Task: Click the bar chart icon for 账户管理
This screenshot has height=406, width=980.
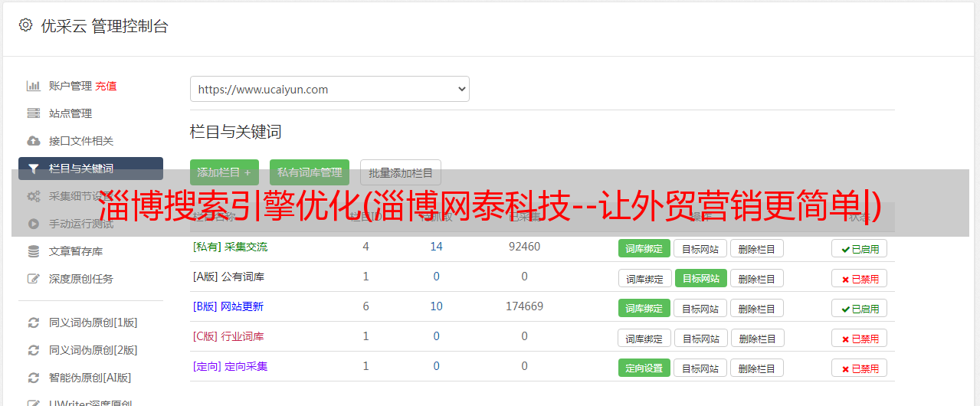Action: (33, 86)
